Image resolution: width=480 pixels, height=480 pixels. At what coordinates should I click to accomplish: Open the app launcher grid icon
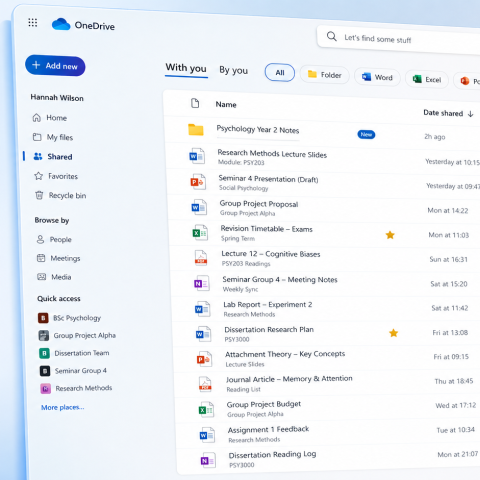[33, 23]
